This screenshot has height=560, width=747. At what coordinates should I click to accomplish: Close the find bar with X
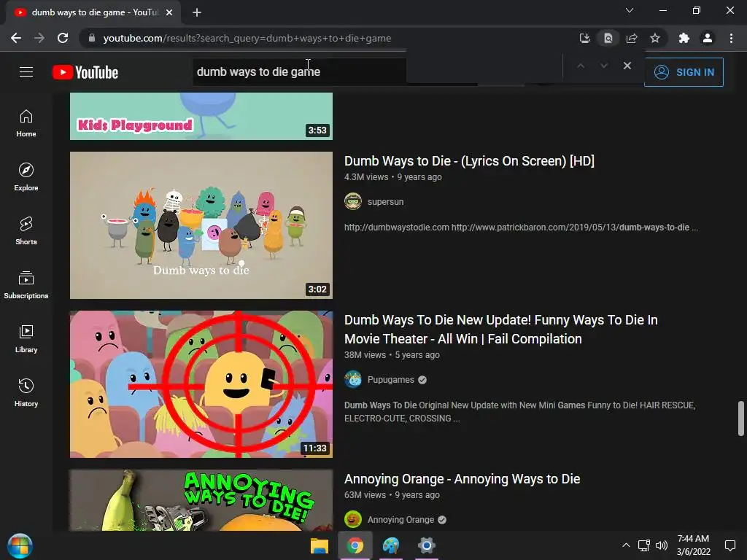627,66
